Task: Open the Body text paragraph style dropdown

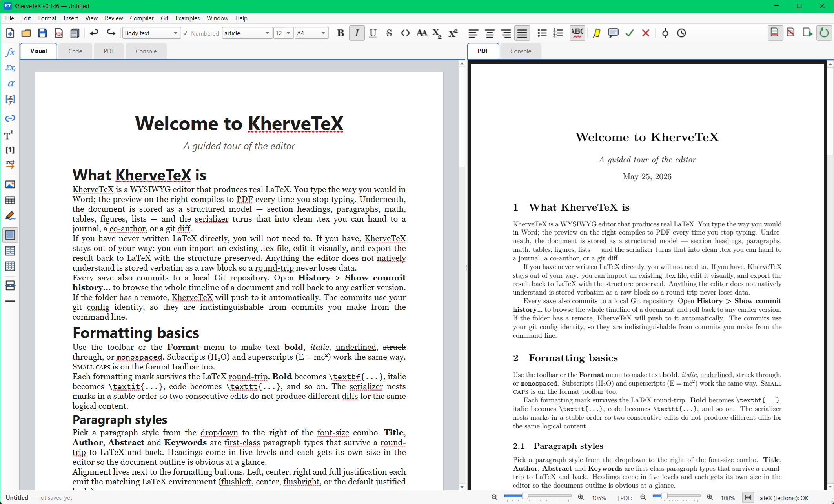Action: [x=151, y=33]
